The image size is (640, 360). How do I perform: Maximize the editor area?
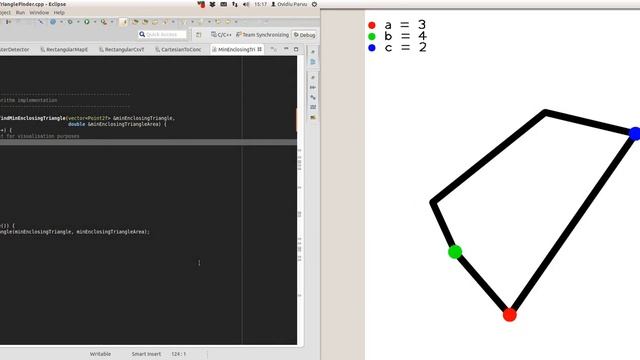[x=296, y=49]
